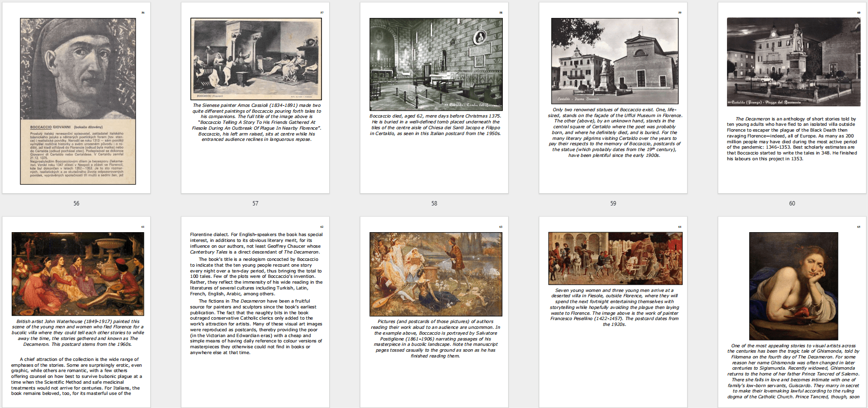The width and height of the screenshot is (868, 408).
Task: Select the page 57 thumbnail with Cassioli painting
Action: [x=255, y=98]
